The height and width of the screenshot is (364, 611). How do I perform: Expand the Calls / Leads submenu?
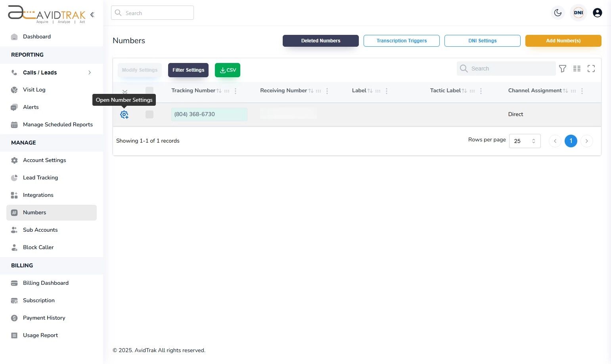(x=90, y=72)
